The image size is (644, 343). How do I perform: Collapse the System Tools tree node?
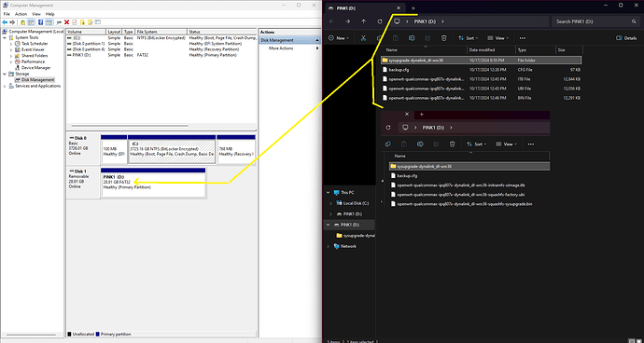pos(5,37)
